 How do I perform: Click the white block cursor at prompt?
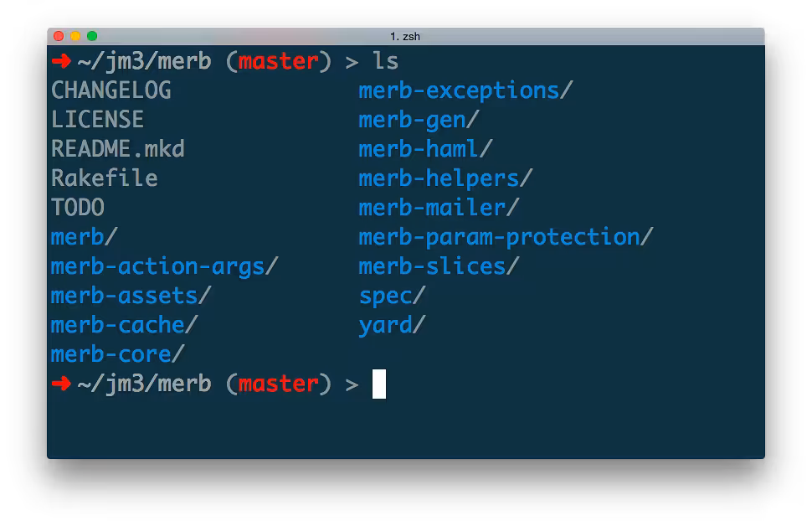(379, 384)
